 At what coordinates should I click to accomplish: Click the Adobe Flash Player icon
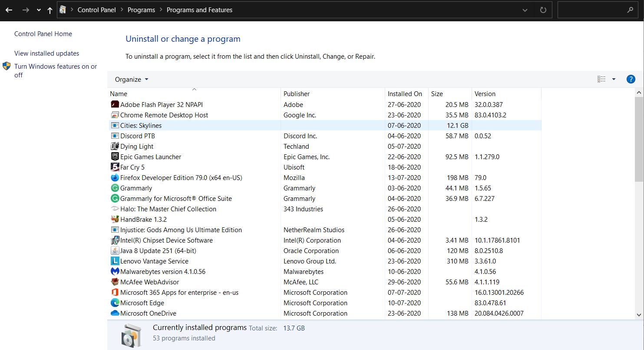tap(115, 104)
